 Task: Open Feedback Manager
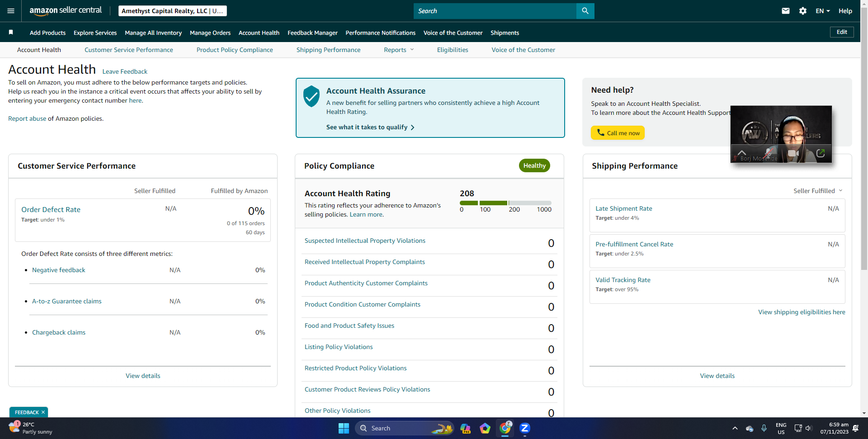312,33
